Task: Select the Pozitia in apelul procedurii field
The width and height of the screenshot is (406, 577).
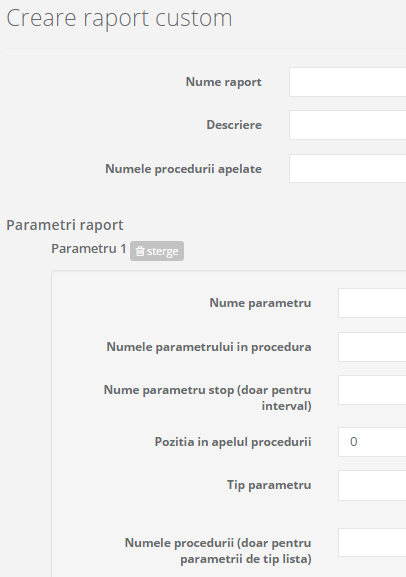Action: click(x=372, y=442)
